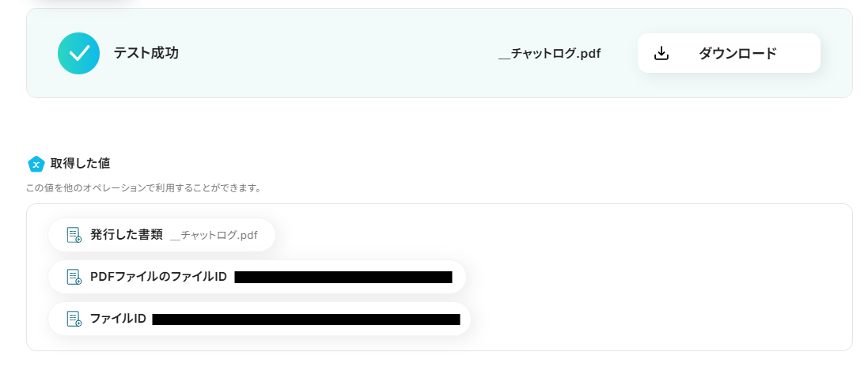Click the document icon beside 発行した書類
The height and width of the screenshot is (367, 868).
(x=74, y=235)
